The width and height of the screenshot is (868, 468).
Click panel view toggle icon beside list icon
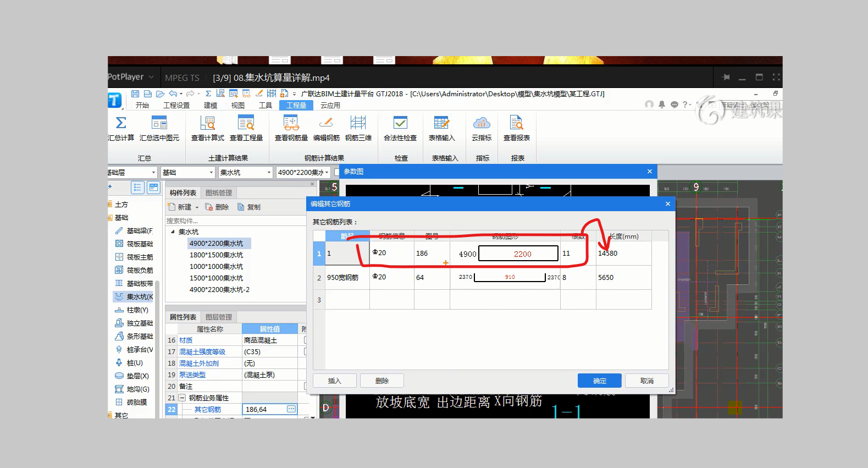click(x=154, y=188)
